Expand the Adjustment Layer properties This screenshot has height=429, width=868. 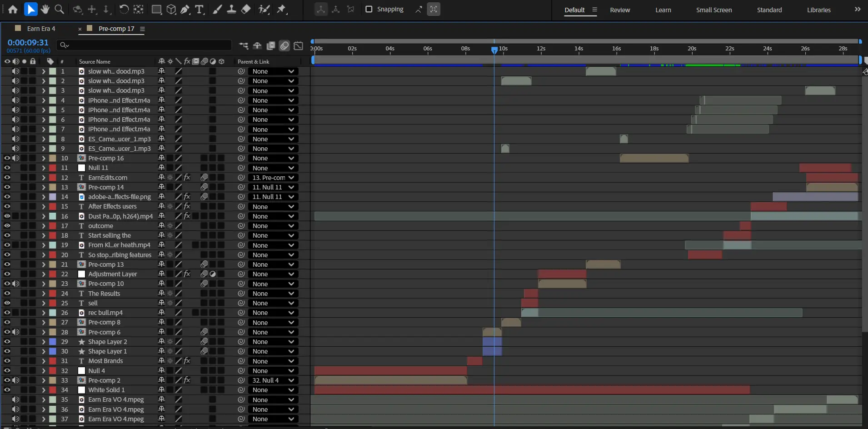click(44, 274)
